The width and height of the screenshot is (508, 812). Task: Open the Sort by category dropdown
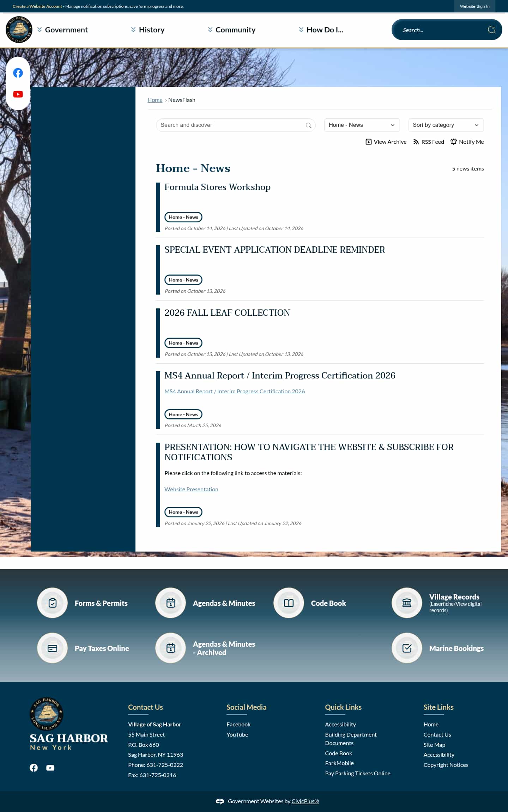446,125
